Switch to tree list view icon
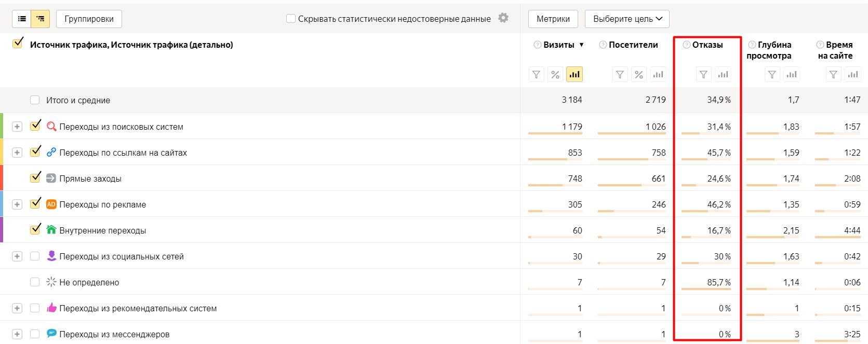Screen dimensions: 868x344 (x=40, y=19)
